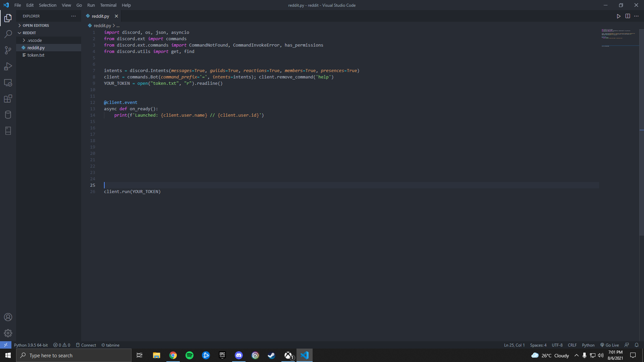Toggle Go Live server in status bar
Screen dimensions: 644x362
(x=609, y=345)
